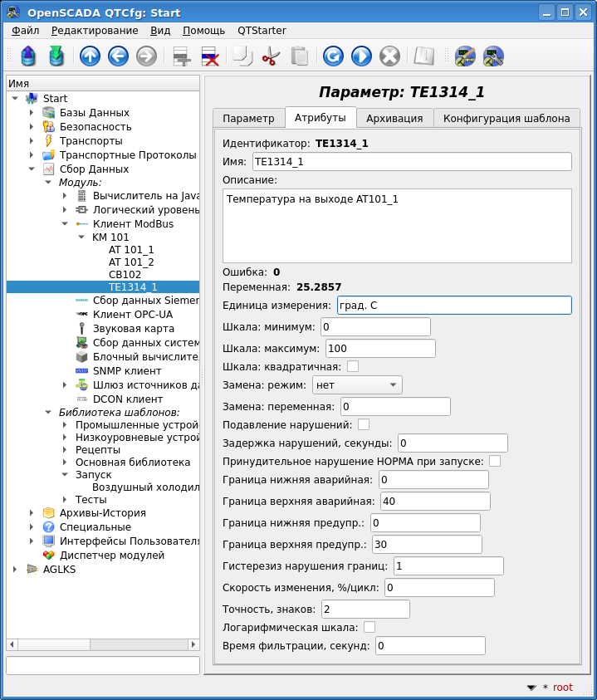Go up one level with the up arrow
Viewport: 597px width, 700px height.
pos(91,56)
